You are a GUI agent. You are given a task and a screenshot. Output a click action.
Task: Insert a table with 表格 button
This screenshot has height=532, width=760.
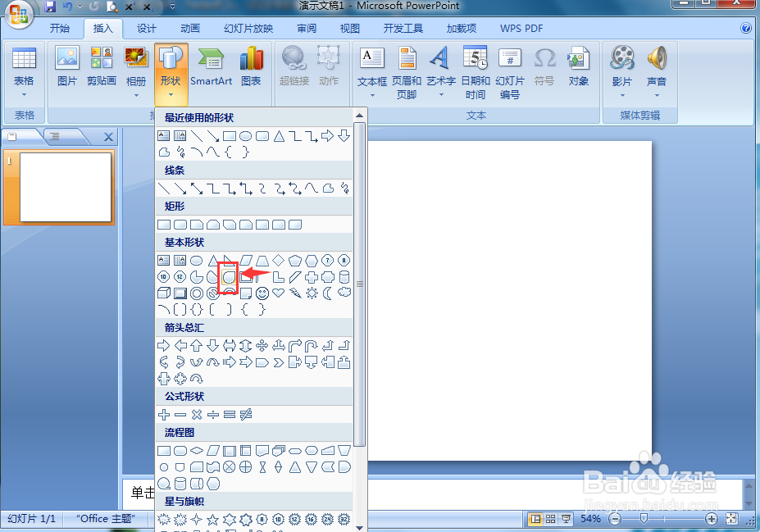pos(24,73)
